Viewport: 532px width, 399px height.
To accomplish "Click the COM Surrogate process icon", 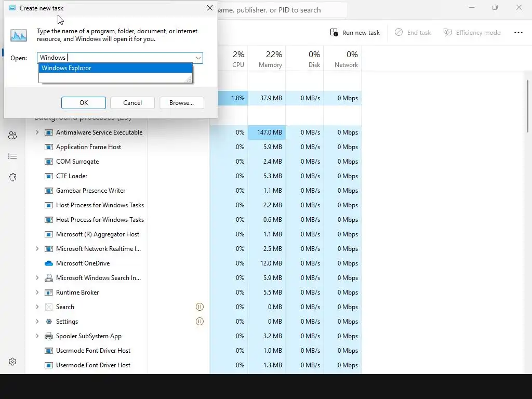I will [x=49, y=162].
